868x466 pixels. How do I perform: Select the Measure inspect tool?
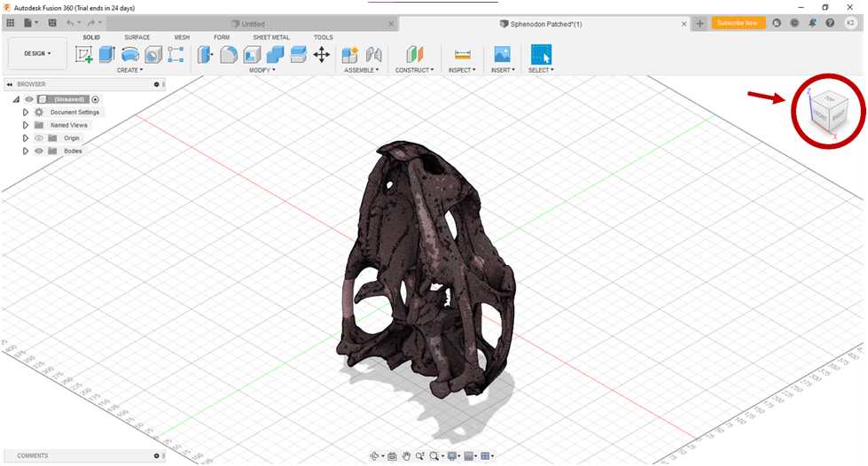462,54
